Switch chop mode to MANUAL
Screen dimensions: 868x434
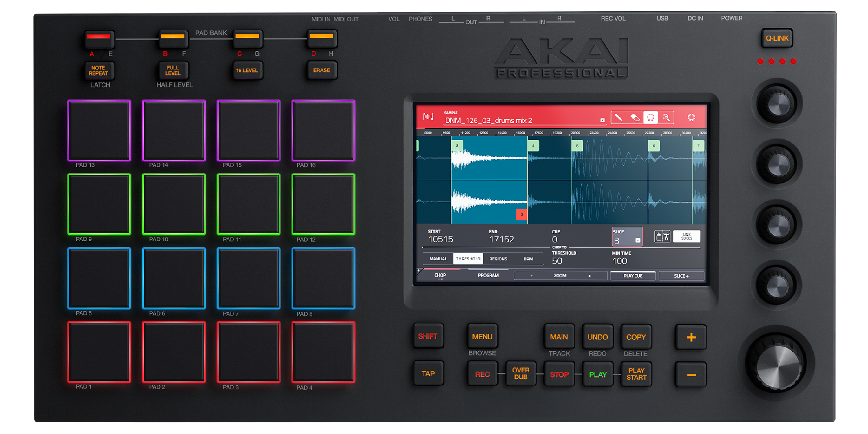click(x=439, y=259)
